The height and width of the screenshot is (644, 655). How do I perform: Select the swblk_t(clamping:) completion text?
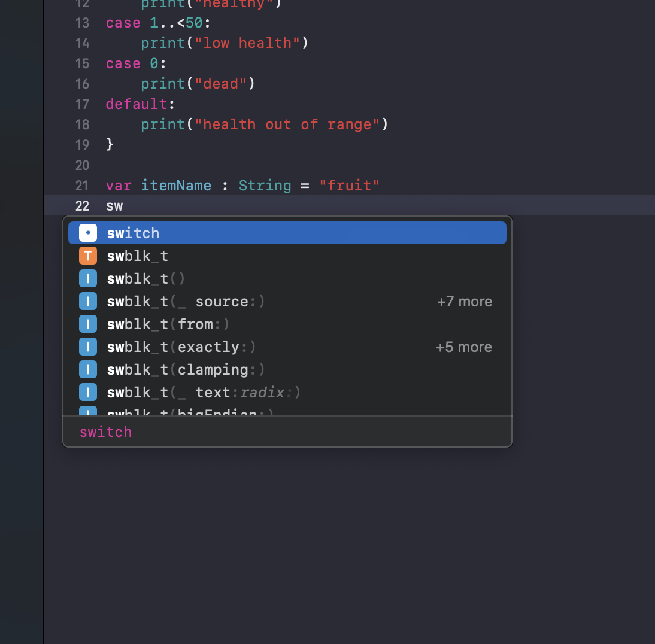click(186, 370)
